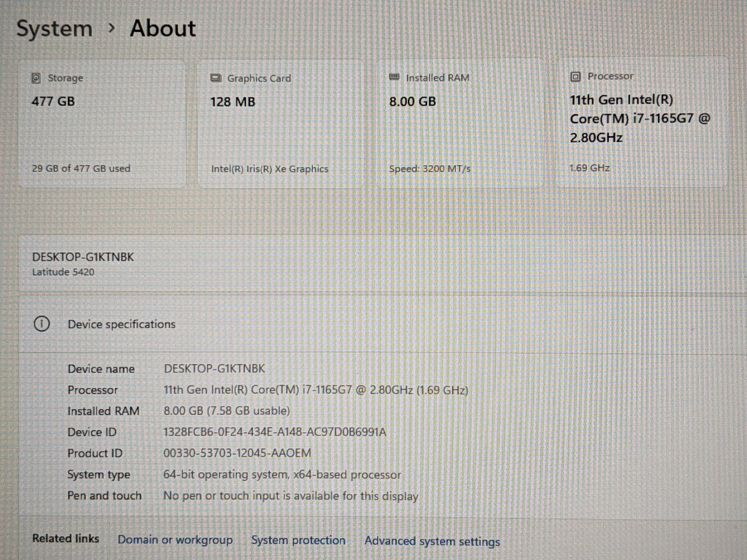Click the Processor chip icon

coord(576,77)
